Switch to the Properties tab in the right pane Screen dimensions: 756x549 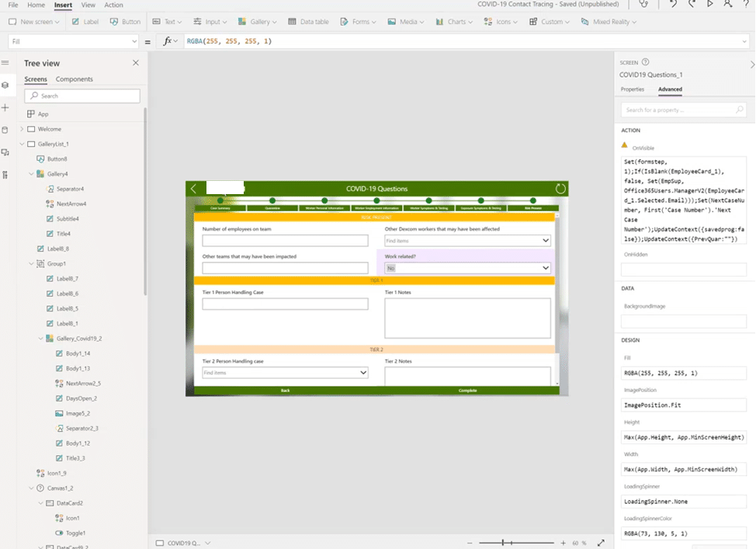point(632,89)
